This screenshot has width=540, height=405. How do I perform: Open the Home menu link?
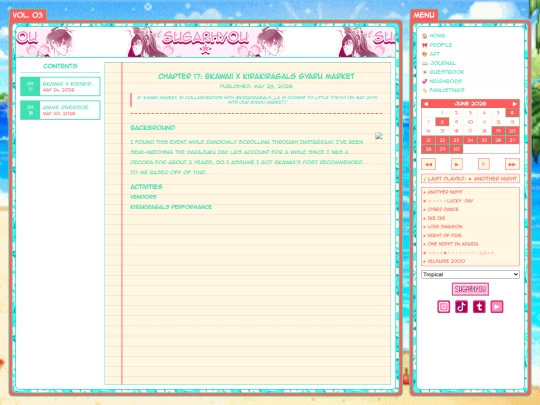point(437,36)
